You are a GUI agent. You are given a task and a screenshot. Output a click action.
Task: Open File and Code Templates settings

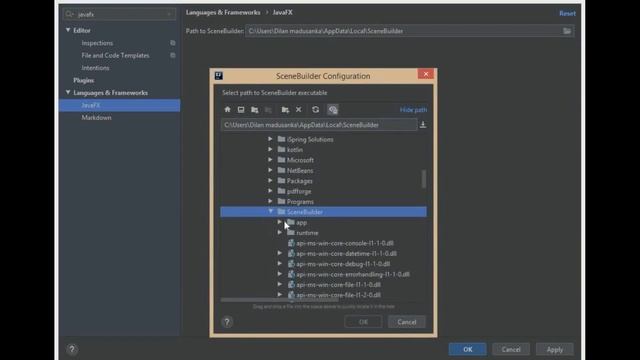115,55
